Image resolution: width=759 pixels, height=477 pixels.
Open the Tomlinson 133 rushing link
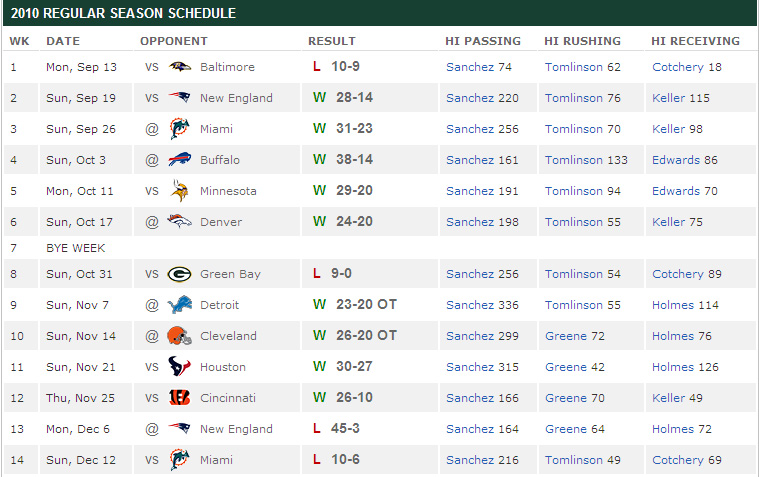tap(586, 160)
